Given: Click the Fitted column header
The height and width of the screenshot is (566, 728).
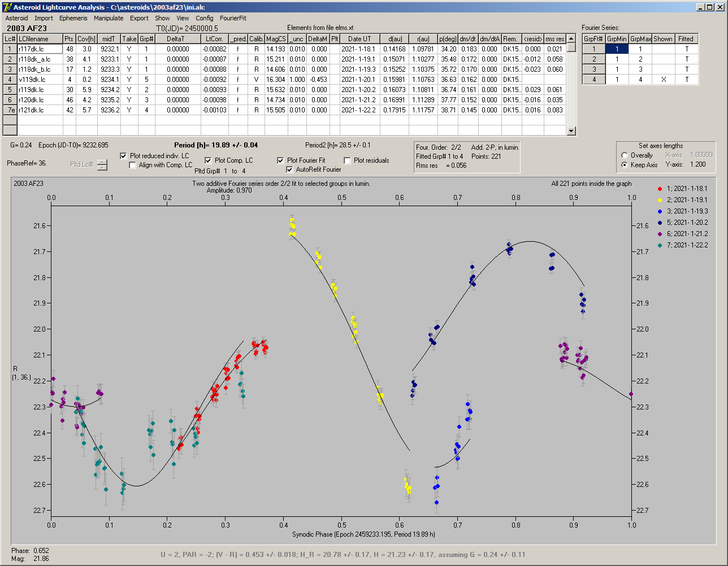Looking at the screenshot, I should (x=686, y=39).
